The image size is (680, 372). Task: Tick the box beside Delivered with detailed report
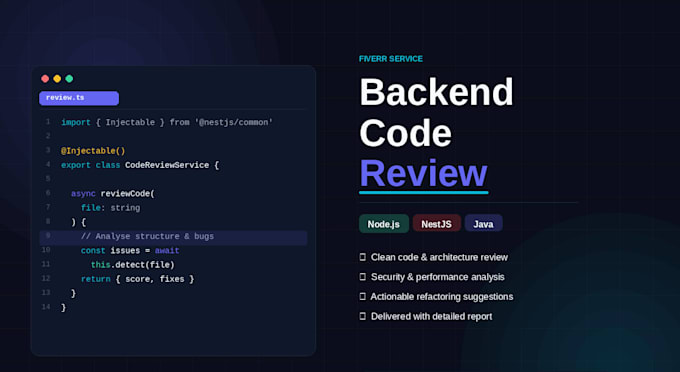click(363, 316)
